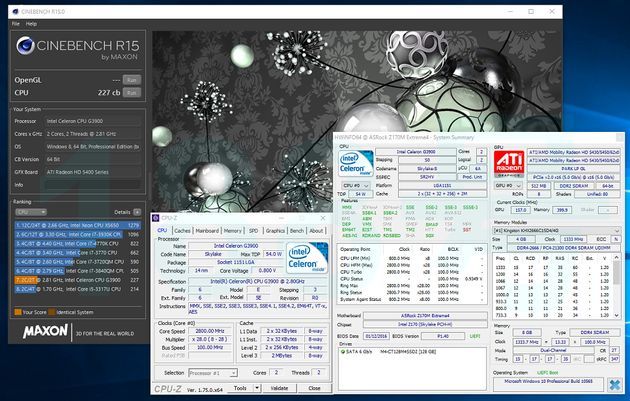The image size is (630, 401).
Task: Select rank 5 Core i7-3720QM entry
Action: click(77, 262)
